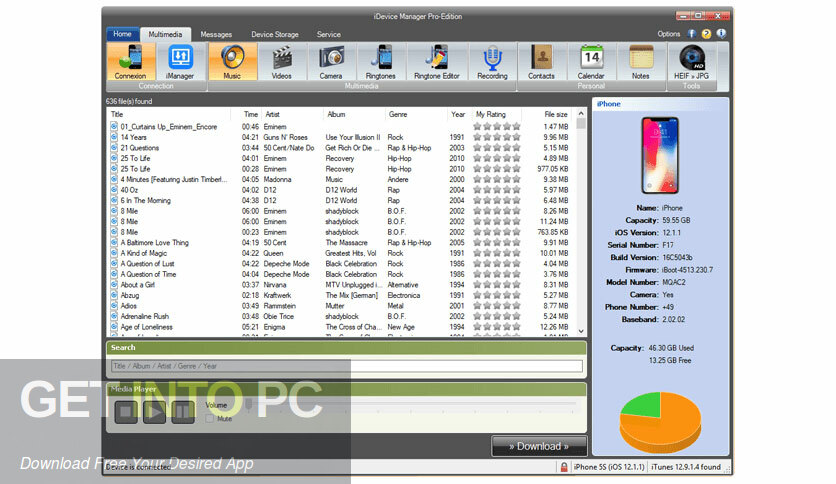Click the search field for Title/Album/Artist
This screenshot has height=484, width=836.
click(x=347, y=366)
